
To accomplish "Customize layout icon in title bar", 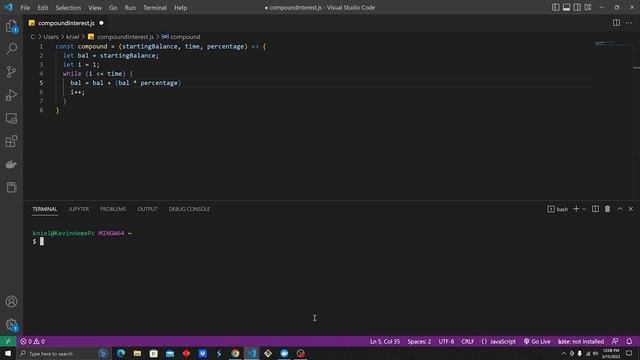I will pyautogui.click(x=588, y=7).
